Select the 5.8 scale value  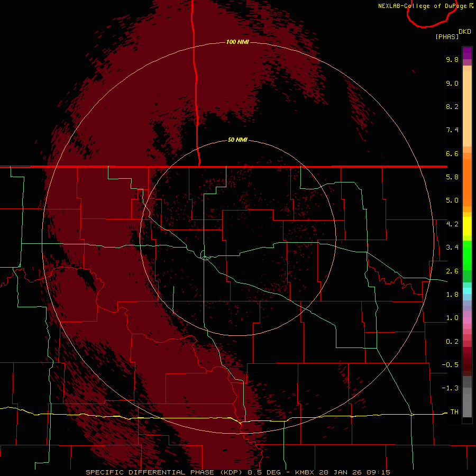452,177
